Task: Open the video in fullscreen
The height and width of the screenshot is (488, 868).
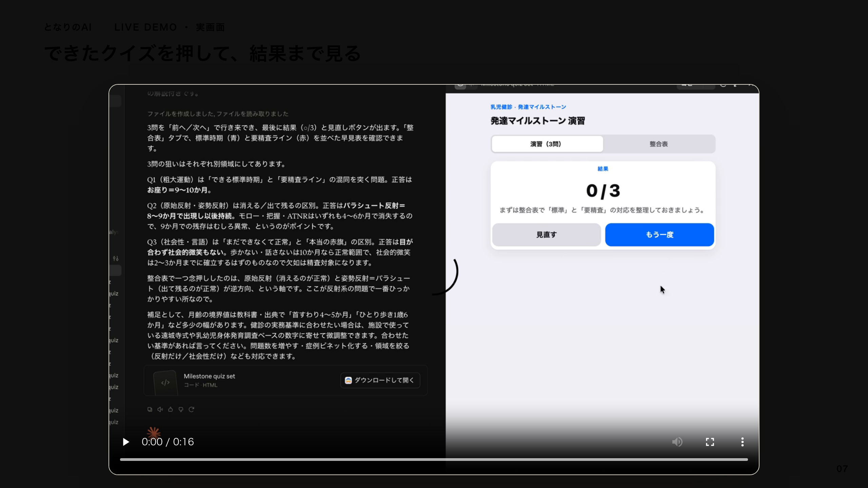Action: [x=710, y=442]
